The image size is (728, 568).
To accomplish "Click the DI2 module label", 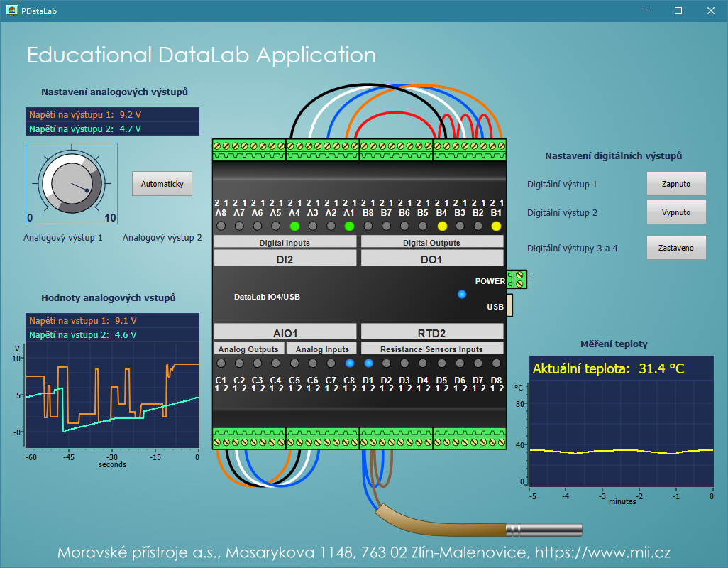I will tap(285, 260).
